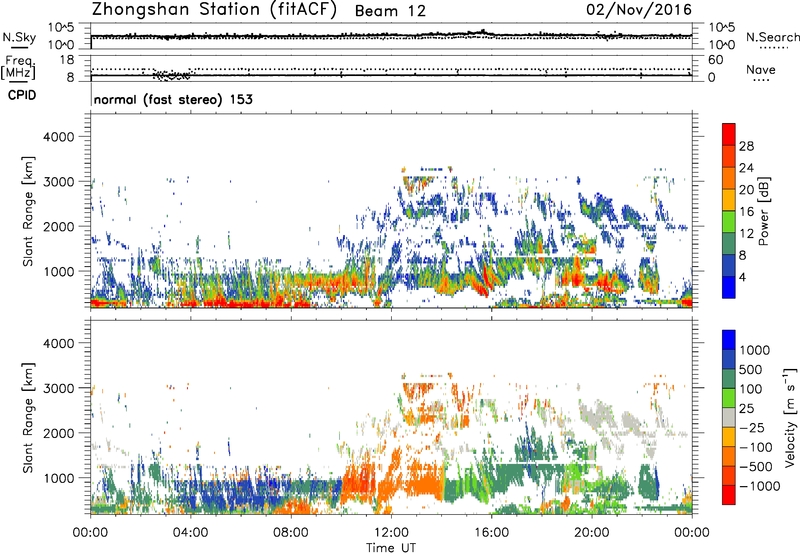Image resolution: width=800 pixels, height=554 pixels.
Task: Click the '60' Nave tick label
Action: pyautogui.click(x=715, y=60)
